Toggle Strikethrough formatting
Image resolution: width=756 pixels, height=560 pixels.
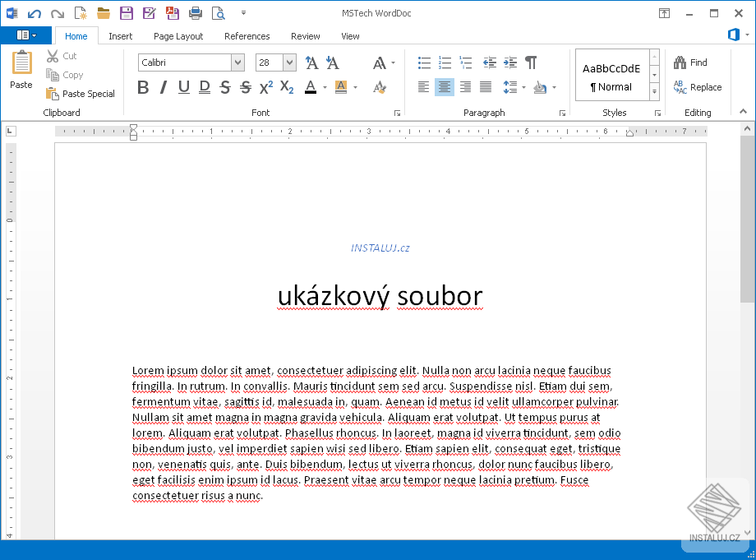click(224, 87)
